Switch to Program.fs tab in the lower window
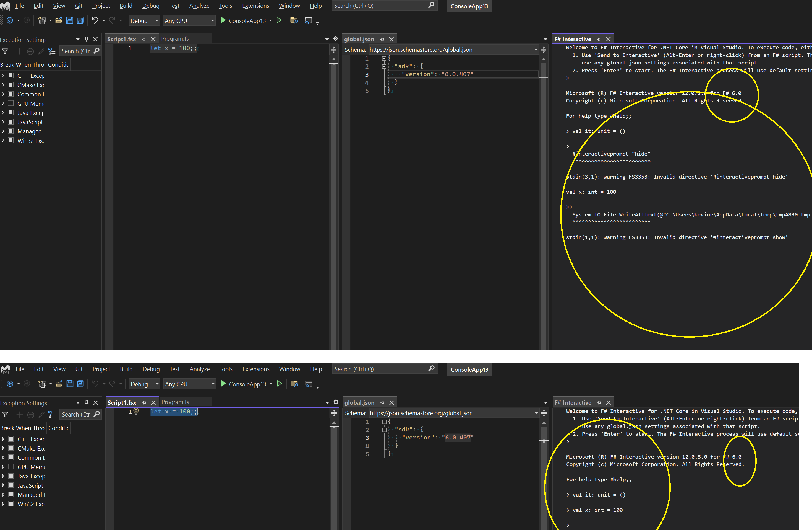 [175, 402]
